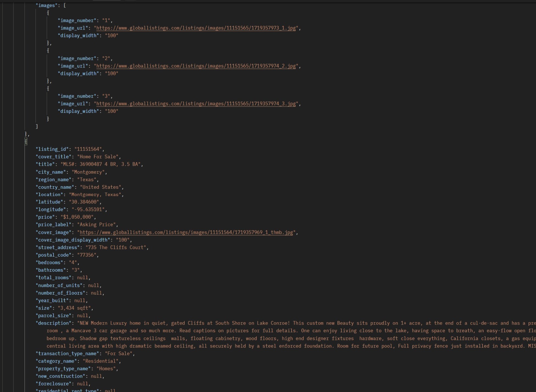The height and width of the screenshot is (392, 536).
Task: Click the image_number value "2"
Action: (106, 59)
